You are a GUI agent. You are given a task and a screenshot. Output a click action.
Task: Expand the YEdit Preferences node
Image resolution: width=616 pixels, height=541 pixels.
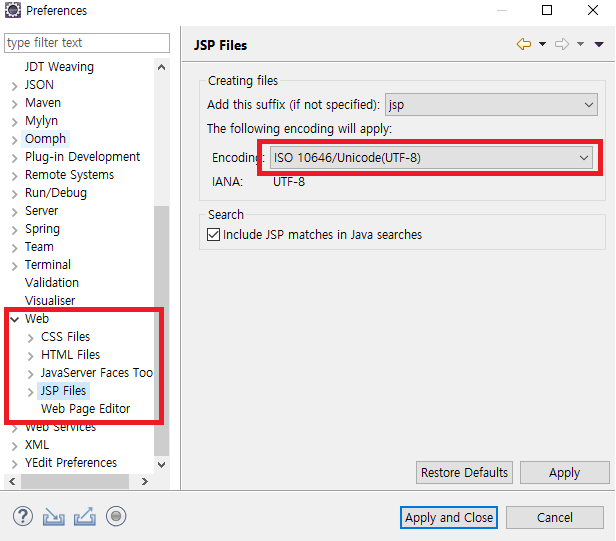[x=15, y=464]
